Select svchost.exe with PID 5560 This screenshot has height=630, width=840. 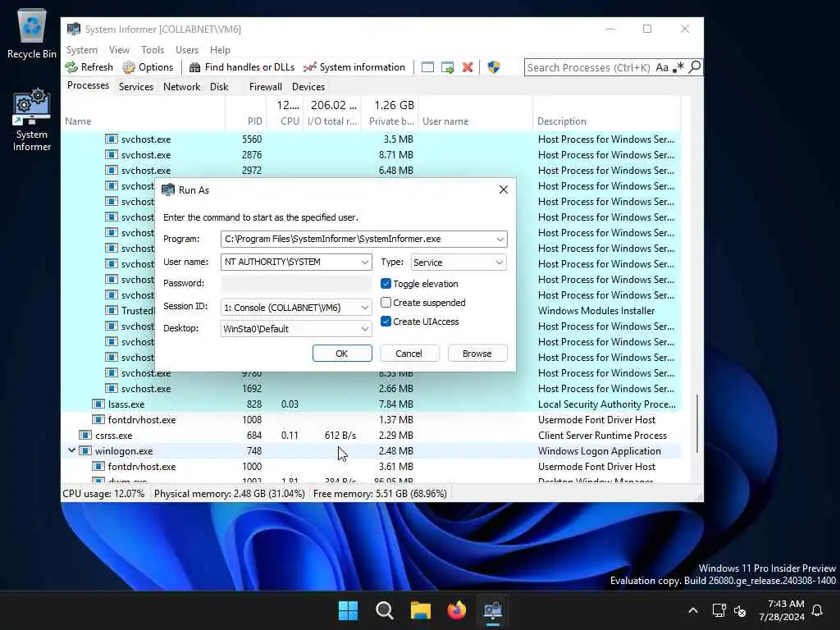[x=371, y=139]
